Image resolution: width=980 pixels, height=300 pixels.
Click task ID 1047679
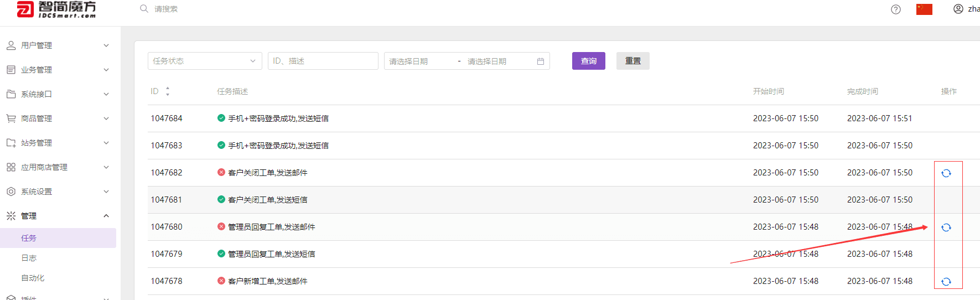coord(167,254)
